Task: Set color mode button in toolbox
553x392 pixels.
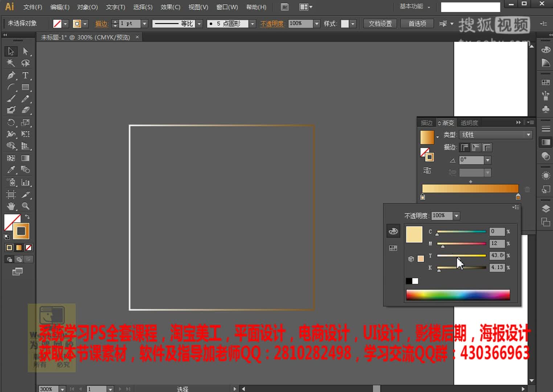Action: [9, 248]
